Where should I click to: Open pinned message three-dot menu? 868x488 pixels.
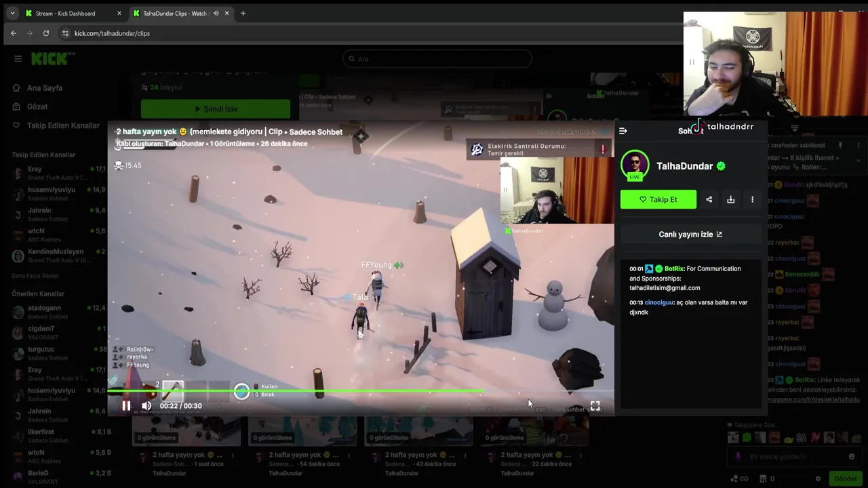tap(859, 145)
